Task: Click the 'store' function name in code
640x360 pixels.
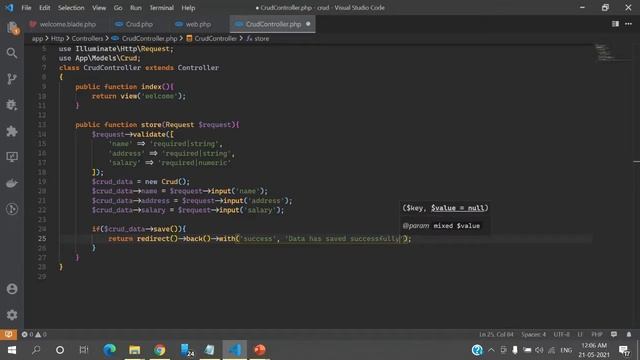Action: [x=151, y=124]
